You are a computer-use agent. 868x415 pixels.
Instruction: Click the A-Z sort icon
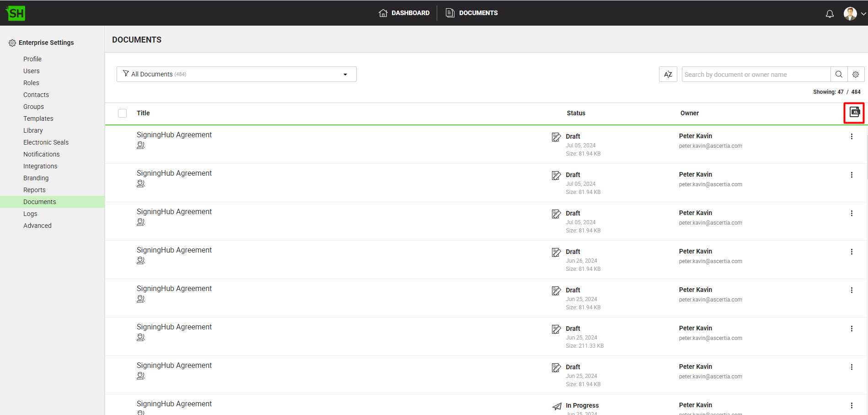click(668, 75)
